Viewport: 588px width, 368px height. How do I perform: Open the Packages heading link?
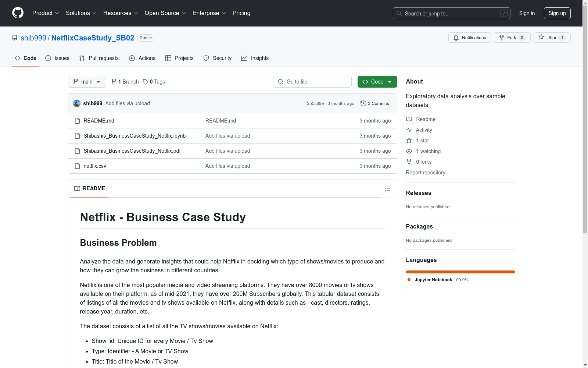pos(419,226)
